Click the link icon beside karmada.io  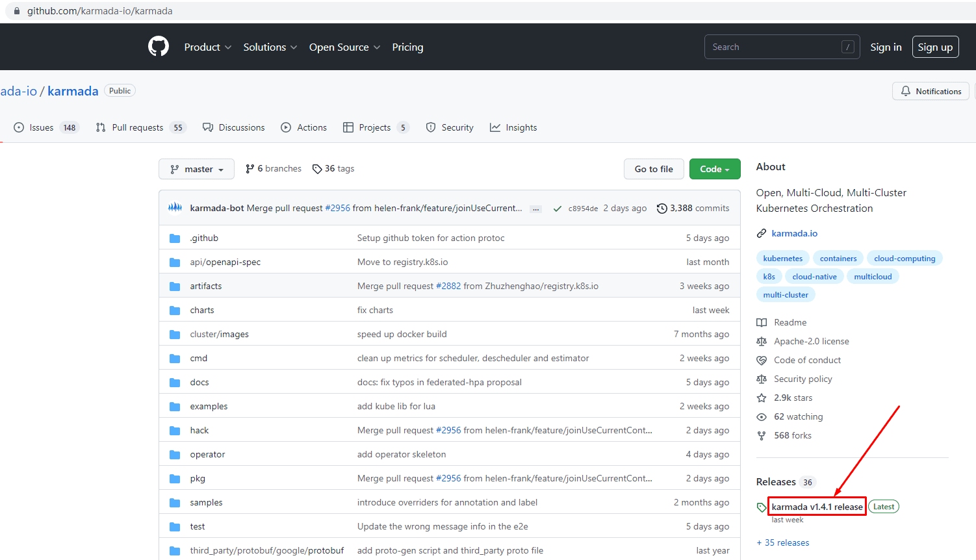pyautogui.click(x=762, y=234)
